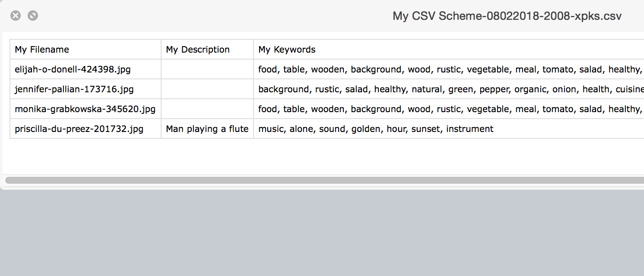The image size is (644, 276).
Task: Click the keywords cell starting with music, alone, sound
Action: pos(375,129)
